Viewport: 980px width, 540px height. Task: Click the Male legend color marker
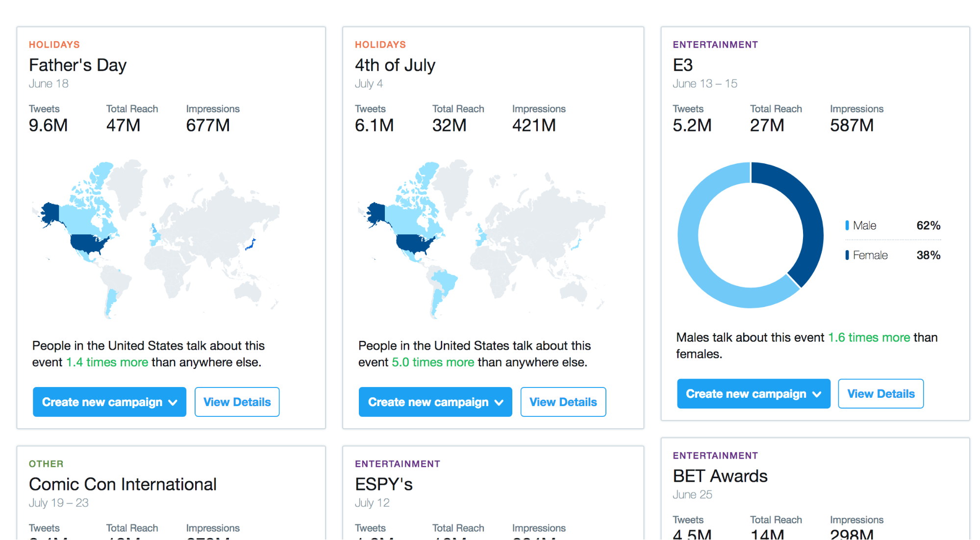(x=847, y=225)
